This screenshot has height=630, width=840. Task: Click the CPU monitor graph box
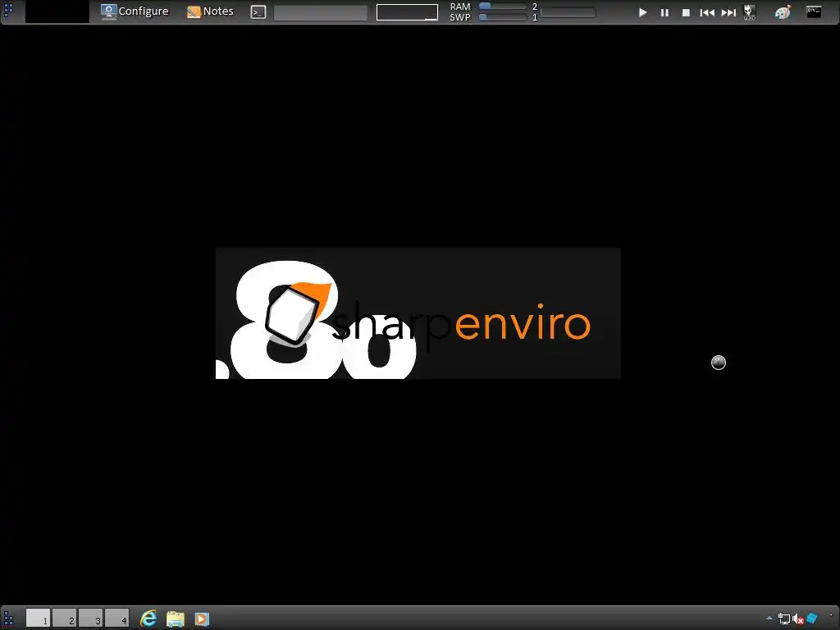pos(407,12)
